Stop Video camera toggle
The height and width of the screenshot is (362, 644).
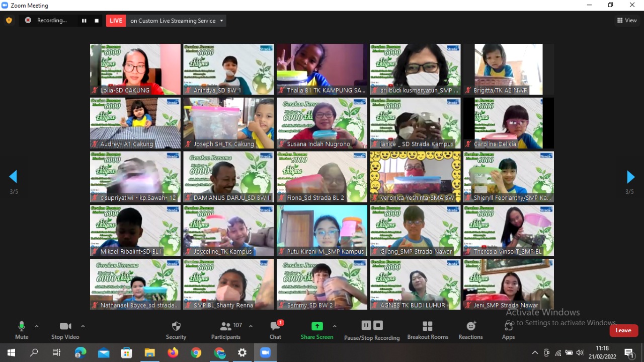pyautogui.click(x=65, y=330)
